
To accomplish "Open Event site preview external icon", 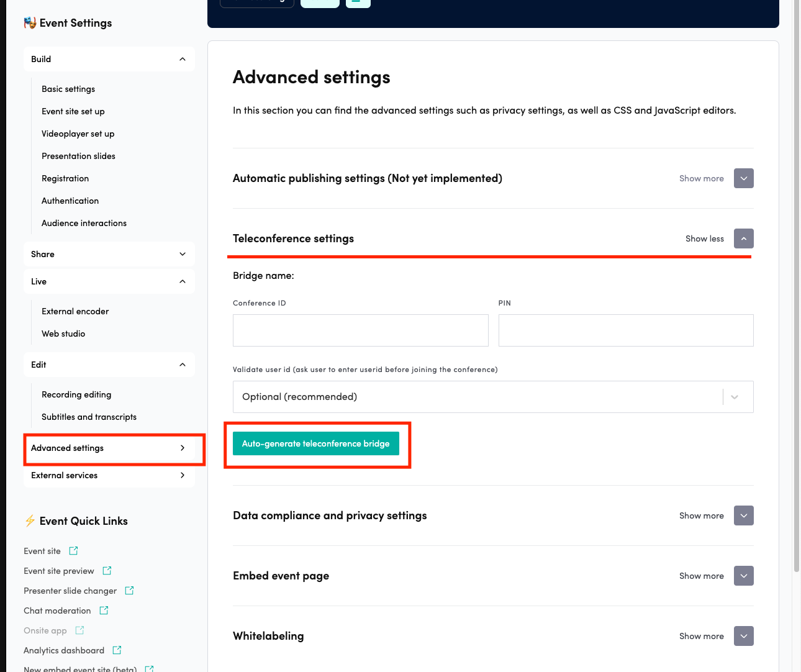I will coord(107,571).
